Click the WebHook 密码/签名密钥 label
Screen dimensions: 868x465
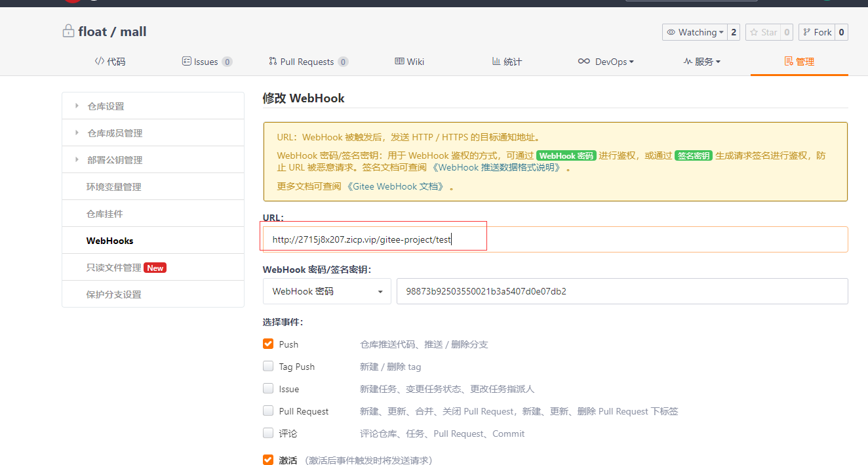point(317,270)
